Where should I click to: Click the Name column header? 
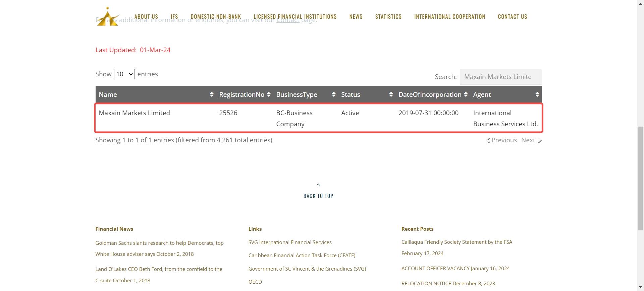(108, 94)
